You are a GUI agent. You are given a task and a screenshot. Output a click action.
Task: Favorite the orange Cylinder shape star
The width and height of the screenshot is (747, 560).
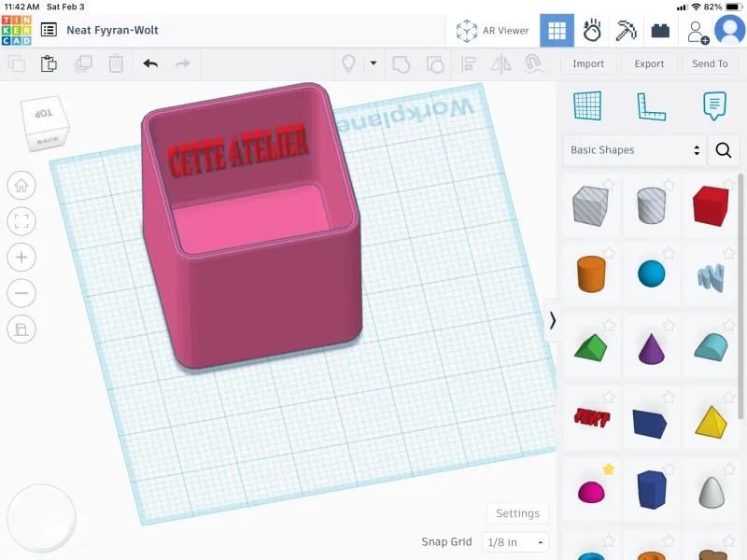point(609,252)
